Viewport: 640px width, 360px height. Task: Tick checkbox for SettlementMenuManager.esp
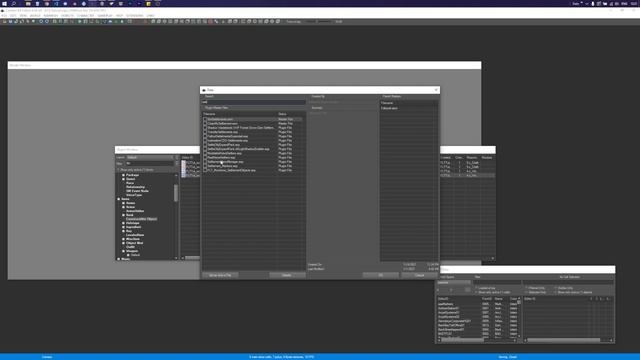(x=205, y=162)
